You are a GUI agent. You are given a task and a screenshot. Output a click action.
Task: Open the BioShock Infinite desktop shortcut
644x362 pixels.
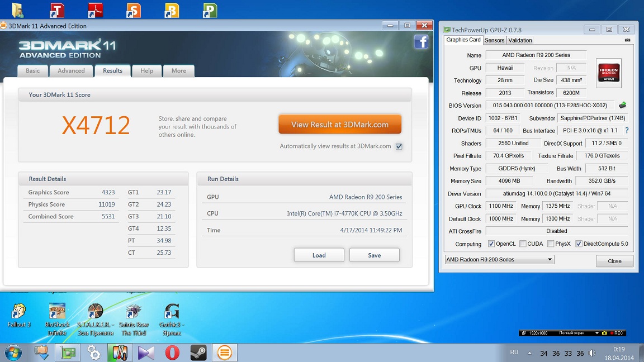click(x=57, y=320)
